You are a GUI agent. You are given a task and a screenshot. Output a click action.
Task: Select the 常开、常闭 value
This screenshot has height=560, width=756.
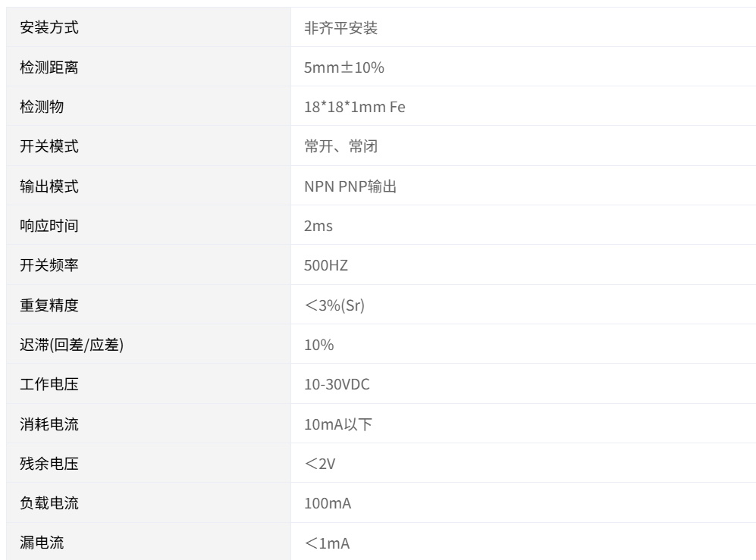coord(340,146)
